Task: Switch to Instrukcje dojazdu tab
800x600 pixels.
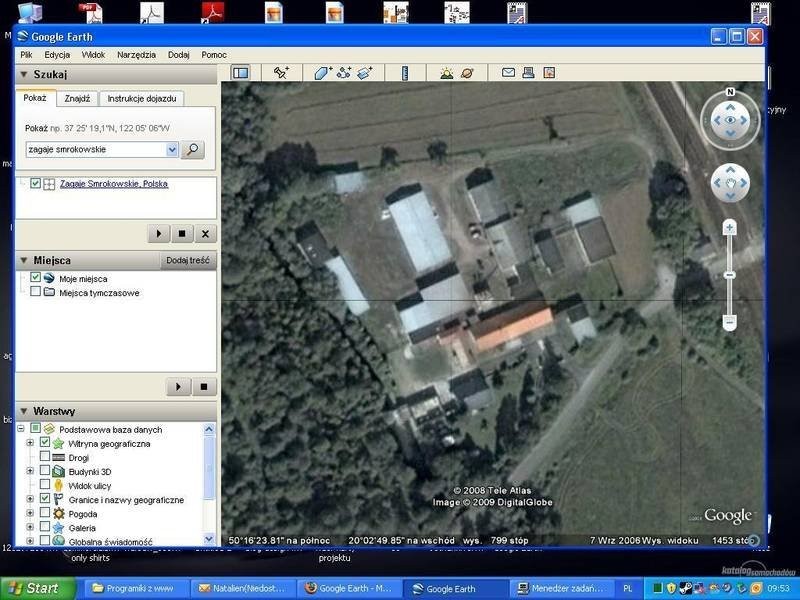Action: coord(141,98)
